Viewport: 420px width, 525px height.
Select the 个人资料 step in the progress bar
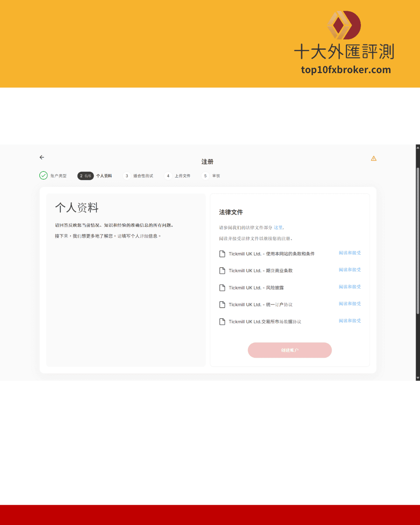[95, 176]
